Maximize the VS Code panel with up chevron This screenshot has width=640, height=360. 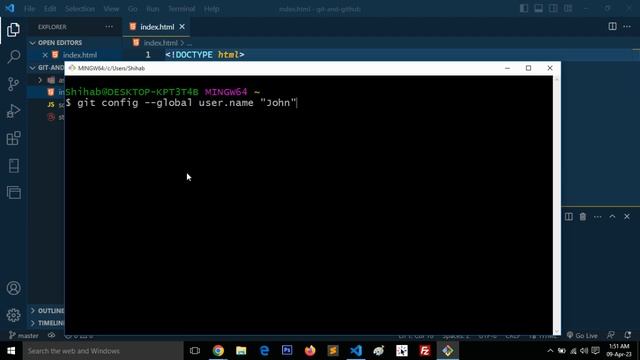(612, 217)
